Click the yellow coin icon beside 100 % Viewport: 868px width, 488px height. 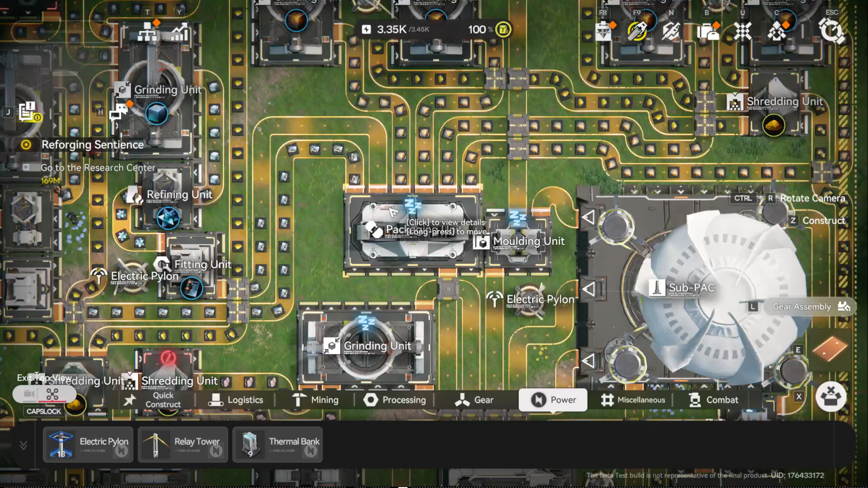point(503,29)
